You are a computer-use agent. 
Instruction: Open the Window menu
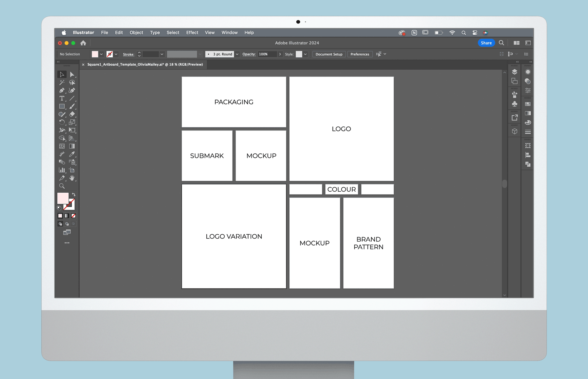click(x=229, y=33)
